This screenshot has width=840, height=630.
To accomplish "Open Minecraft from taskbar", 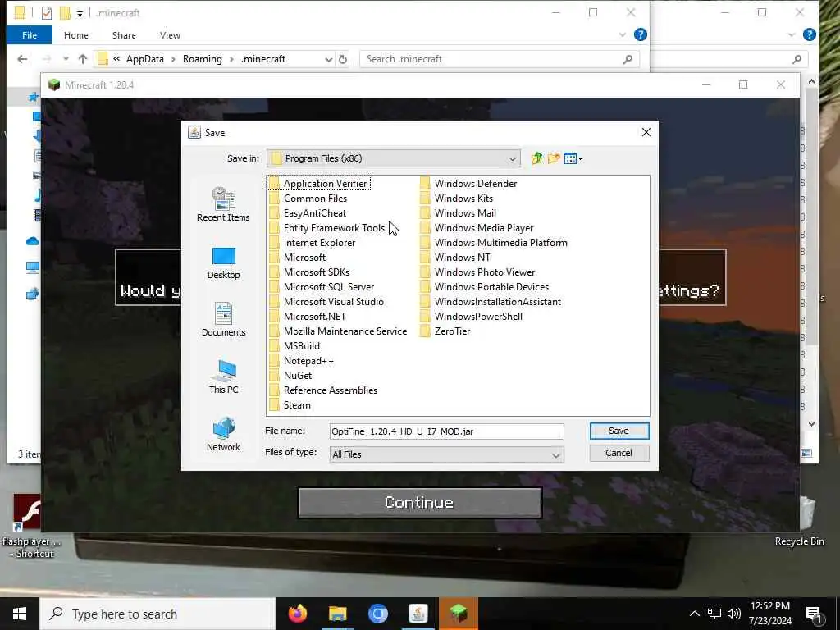I will pyautogui.click(x=458, y=614).
